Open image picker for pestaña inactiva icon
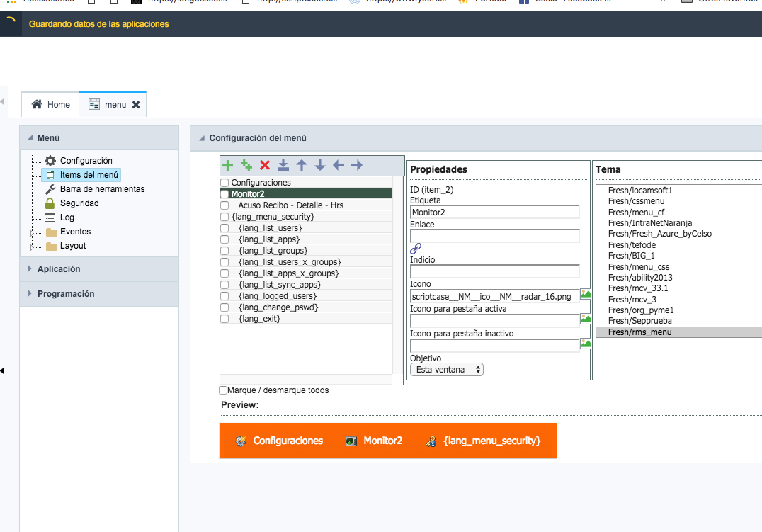The width and height of the screenshot is (762, 532). (x=586, y=344)
